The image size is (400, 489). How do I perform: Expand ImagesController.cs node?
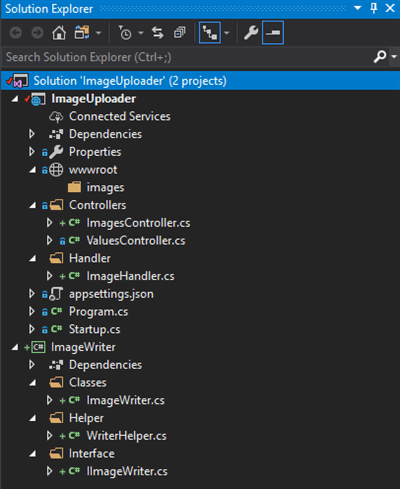tap(49, 223)
